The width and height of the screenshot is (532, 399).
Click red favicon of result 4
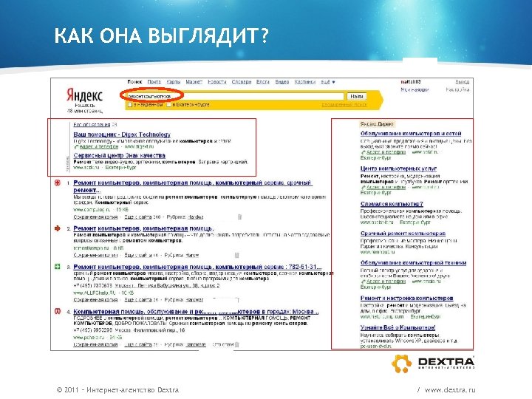point(58,311)
